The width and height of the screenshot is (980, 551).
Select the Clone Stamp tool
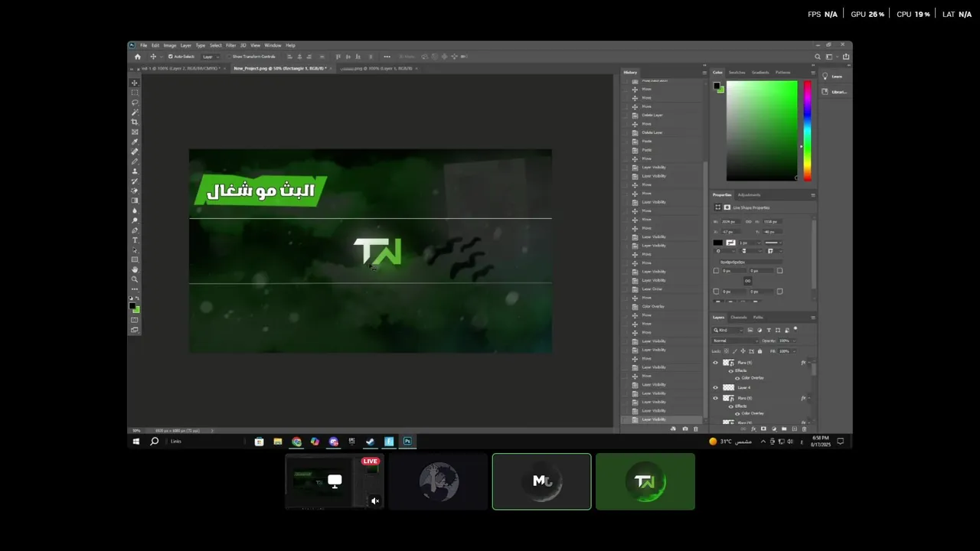point(135,171)
